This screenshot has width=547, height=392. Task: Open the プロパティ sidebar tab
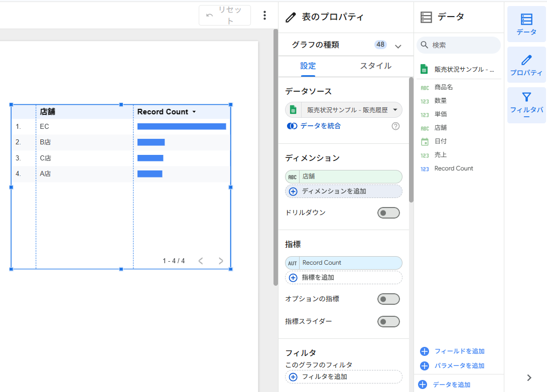click(526, 65)
